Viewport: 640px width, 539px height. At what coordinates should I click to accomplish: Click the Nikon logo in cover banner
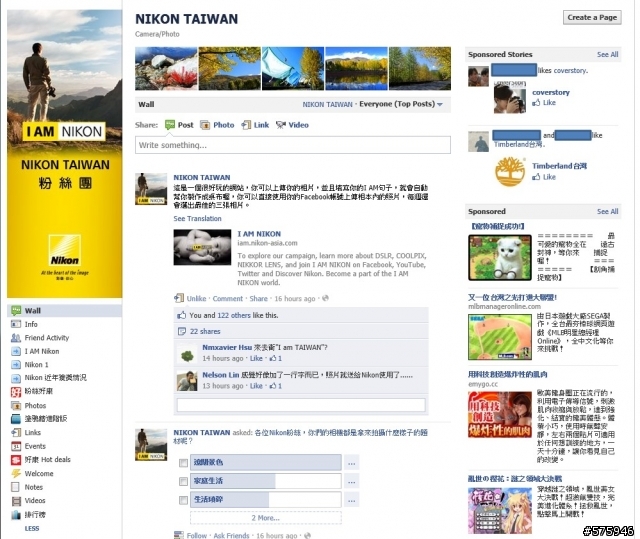(x=64, y=251)
